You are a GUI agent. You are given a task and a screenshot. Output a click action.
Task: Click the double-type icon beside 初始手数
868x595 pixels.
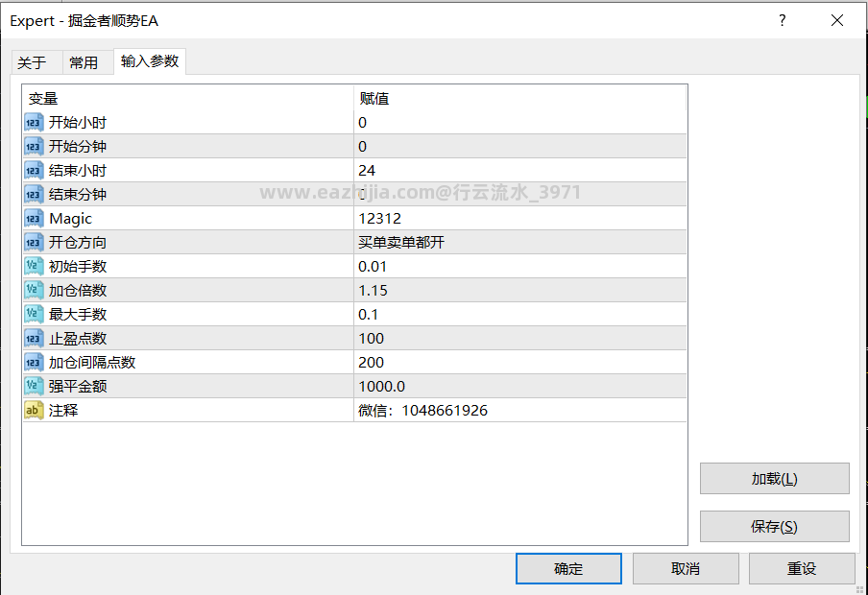(x=34, y=266)
